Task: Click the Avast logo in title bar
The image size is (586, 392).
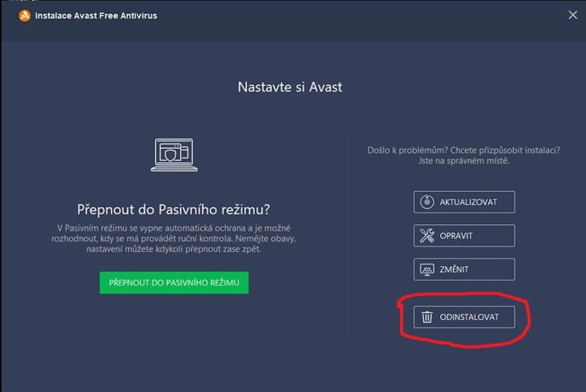Action: click(x=25, y=16)
